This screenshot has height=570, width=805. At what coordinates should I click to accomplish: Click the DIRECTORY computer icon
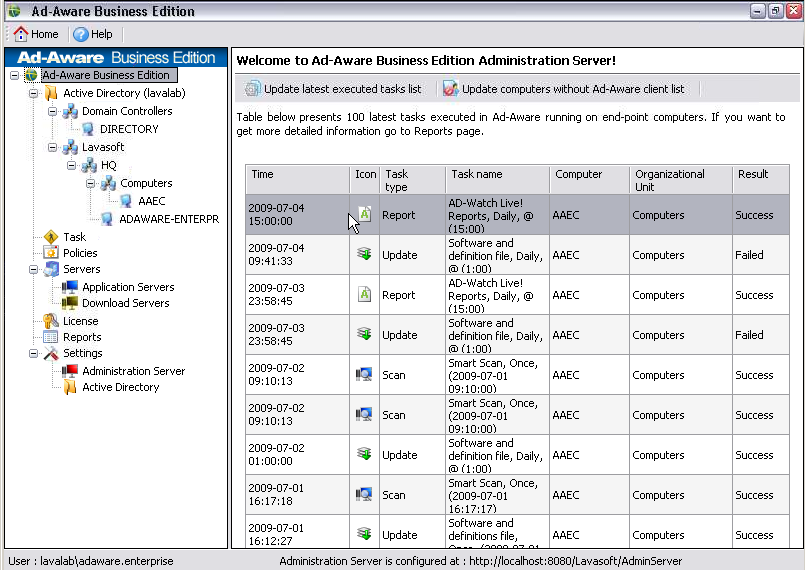pos(88,129)
